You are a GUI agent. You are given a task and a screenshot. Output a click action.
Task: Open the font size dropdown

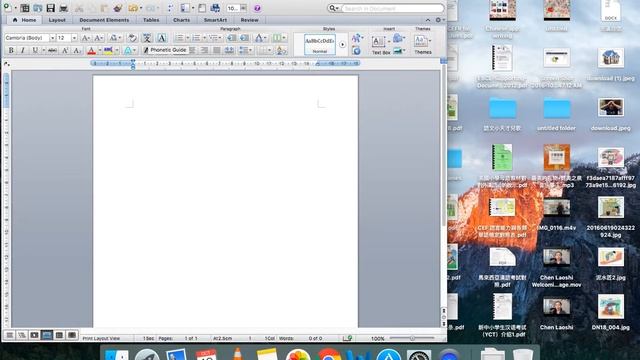point(74,38)
